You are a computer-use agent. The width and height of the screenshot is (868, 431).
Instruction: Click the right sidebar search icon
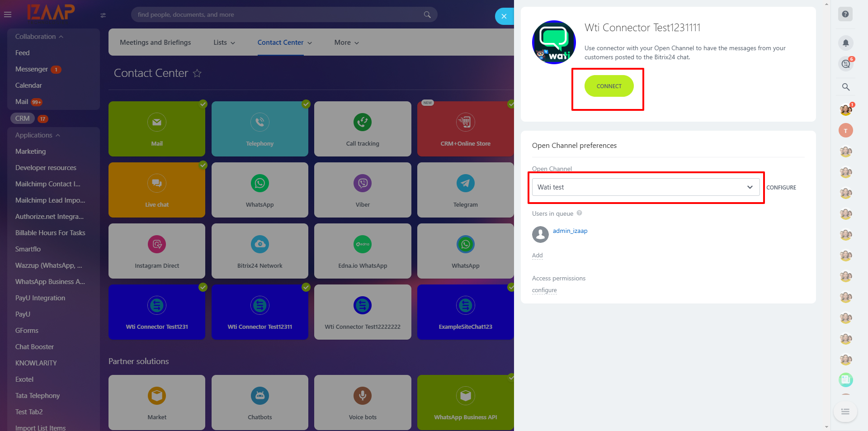pyautogui.click(x=846, y=87)
